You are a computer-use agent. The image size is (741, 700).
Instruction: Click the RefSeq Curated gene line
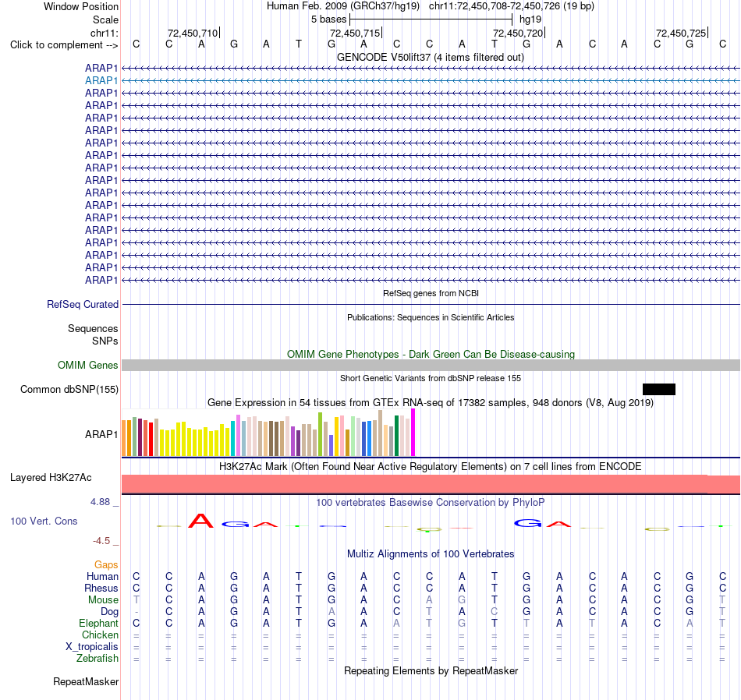pyautogui.click(x=431, y=304)
